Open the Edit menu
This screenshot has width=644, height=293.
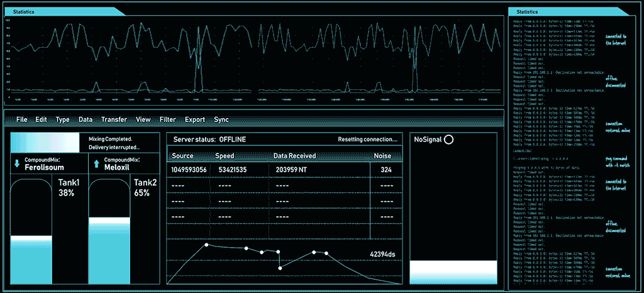click(x=42, y=119)
